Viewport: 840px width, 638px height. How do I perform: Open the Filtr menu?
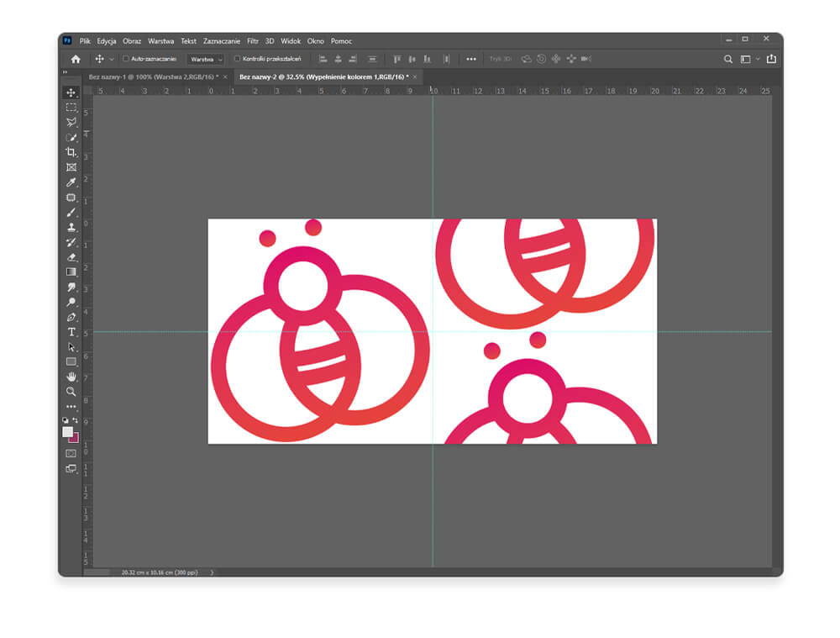[x=252, y=40]
